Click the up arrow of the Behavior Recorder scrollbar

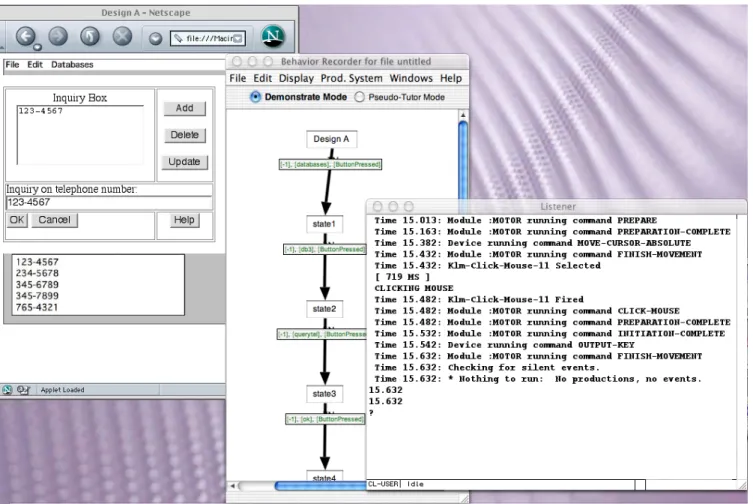(463, 115)
